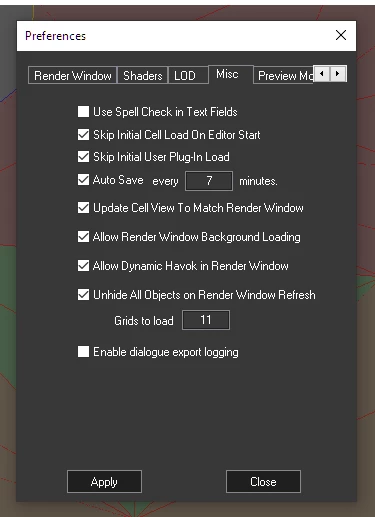Viewport: 375px width, 517px height.
Task: Enable dialogue export logging checkbox
Action: point(83,352)
